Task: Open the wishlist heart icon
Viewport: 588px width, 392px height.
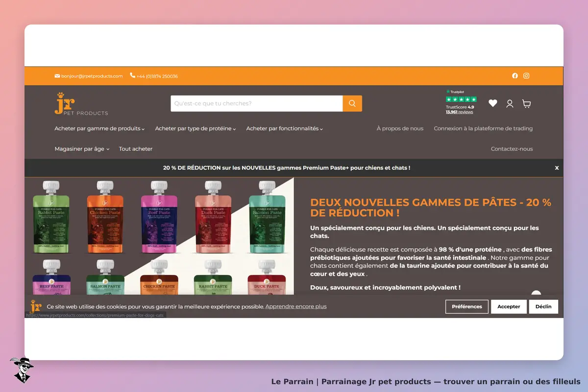Action: coord(493,103)
